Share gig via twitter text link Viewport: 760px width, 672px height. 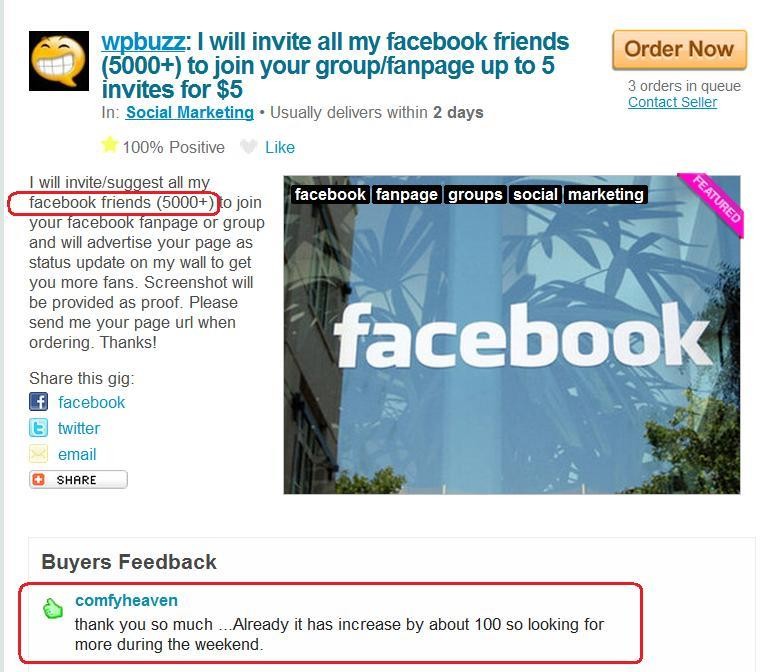point(79,429)
